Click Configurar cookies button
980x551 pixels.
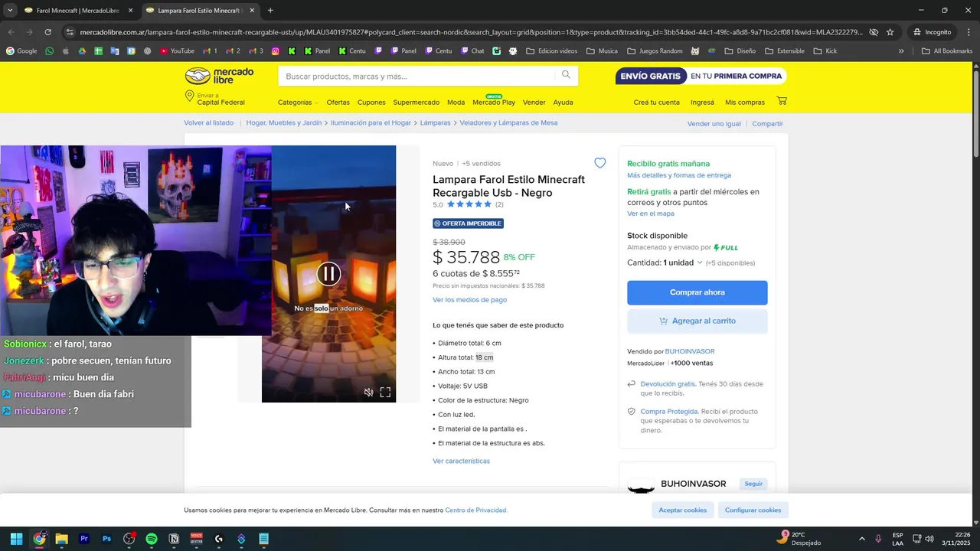click(753, 510)
